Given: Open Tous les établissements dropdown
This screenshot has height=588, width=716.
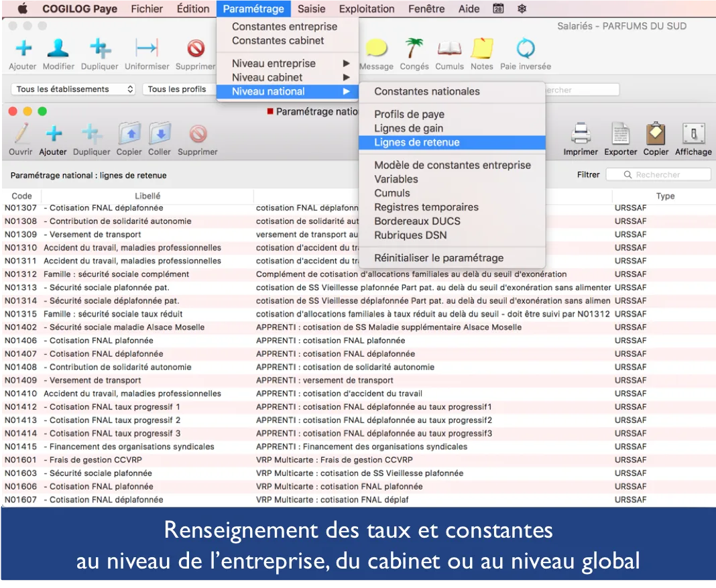Looking at the screenshot, I should coord(74,89).
